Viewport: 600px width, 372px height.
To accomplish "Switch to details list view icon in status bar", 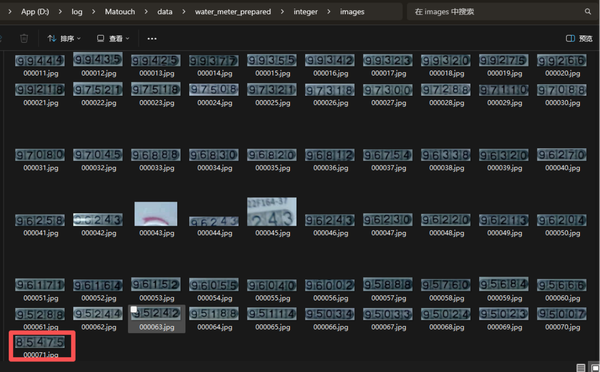I will pos(580,367).
